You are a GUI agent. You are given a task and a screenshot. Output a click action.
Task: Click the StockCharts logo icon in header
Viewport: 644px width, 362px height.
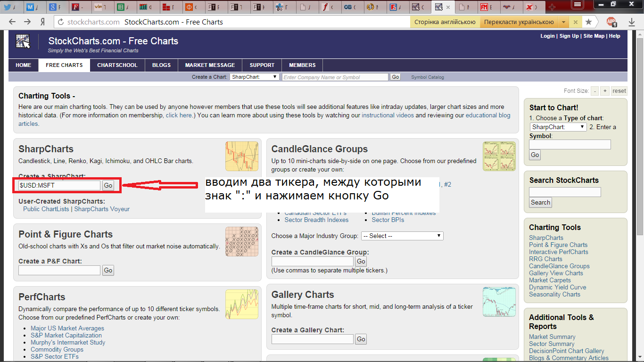pyautogui.click(x=23, y=42)
